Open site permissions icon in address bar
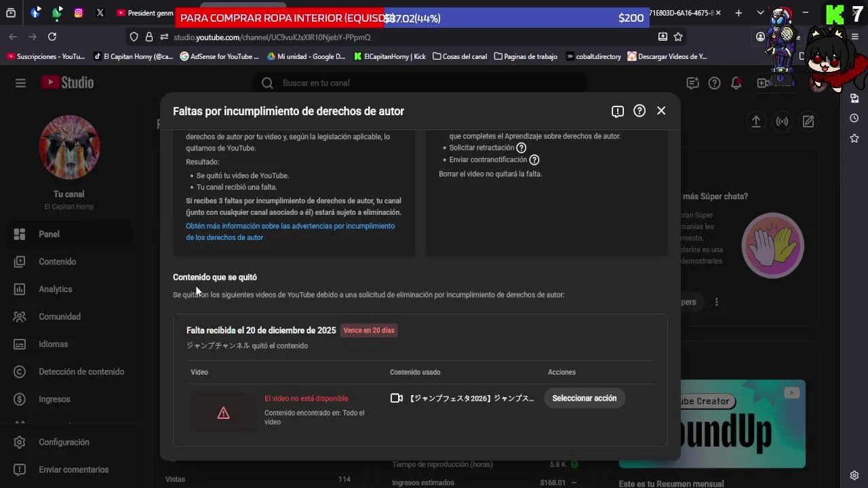The image size is (868, 488). [x=164, y=37]
